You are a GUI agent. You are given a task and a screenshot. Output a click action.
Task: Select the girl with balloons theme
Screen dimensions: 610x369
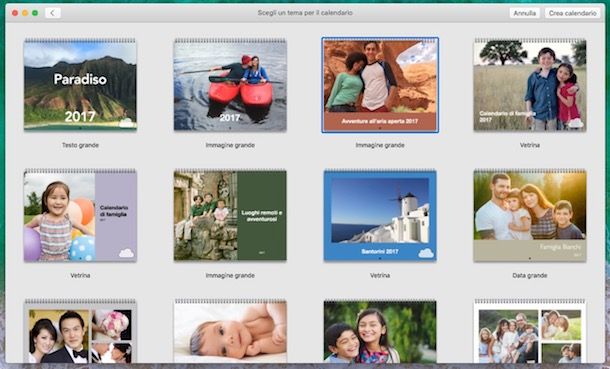80,215
